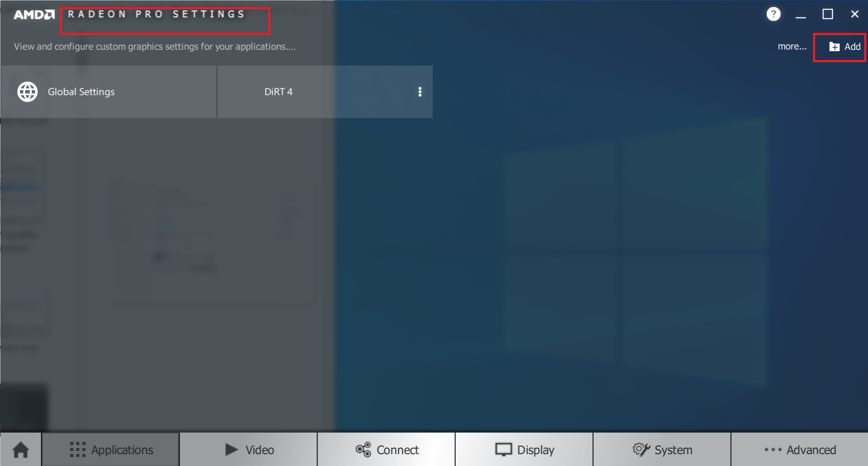Click the home navigation button

click(x=21, y=450)
